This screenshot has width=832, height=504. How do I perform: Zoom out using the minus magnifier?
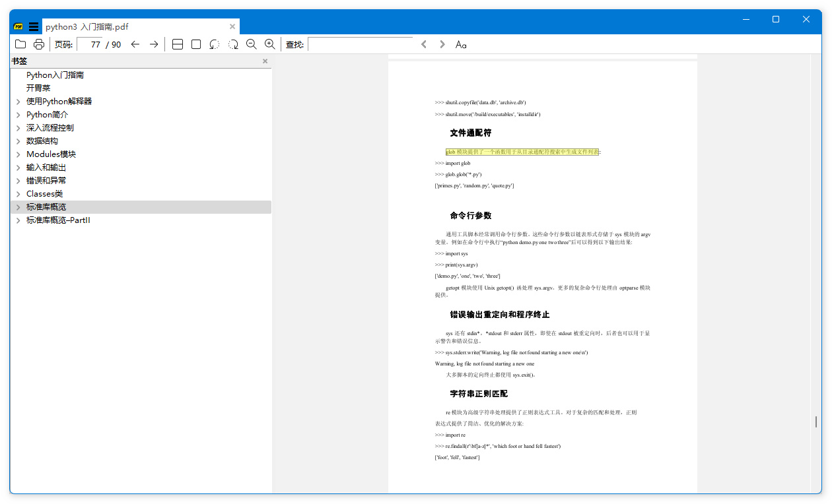click(x=252, y=44)
